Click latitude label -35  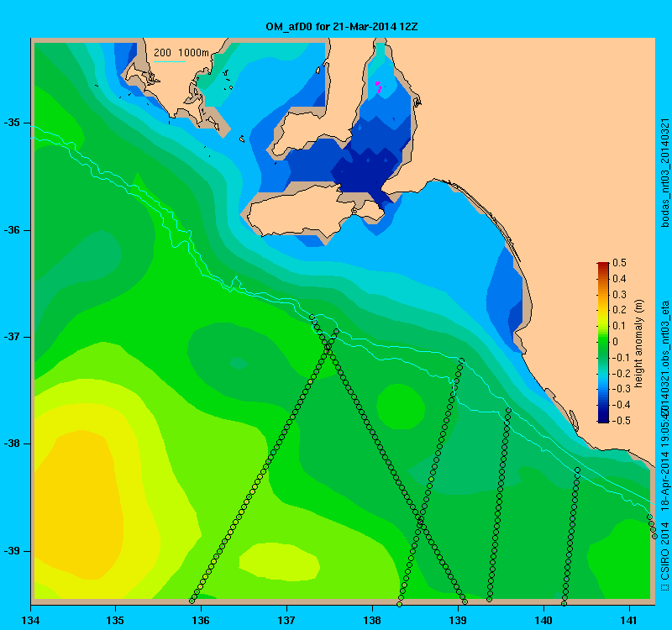[x=12, y=123]
